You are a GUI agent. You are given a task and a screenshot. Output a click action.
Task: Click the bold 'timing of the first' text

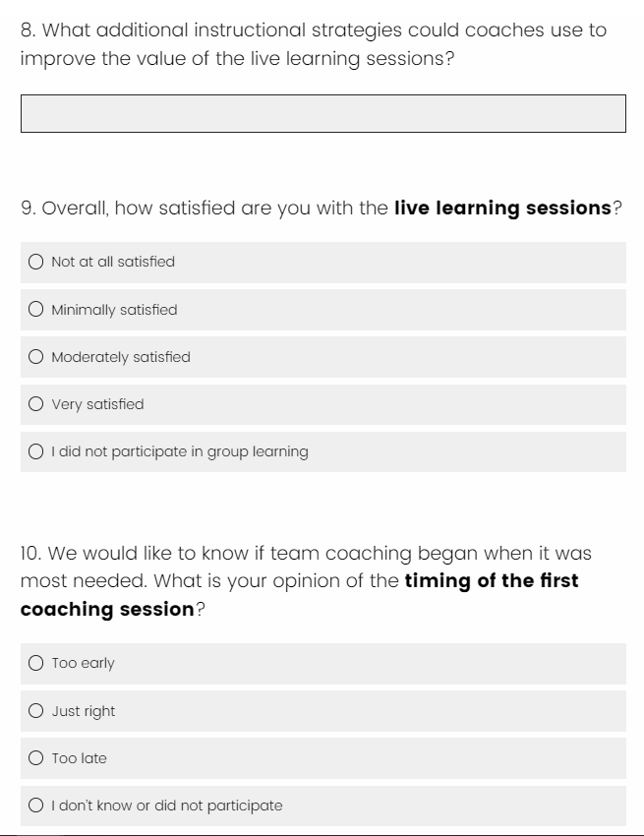[492, 580]
